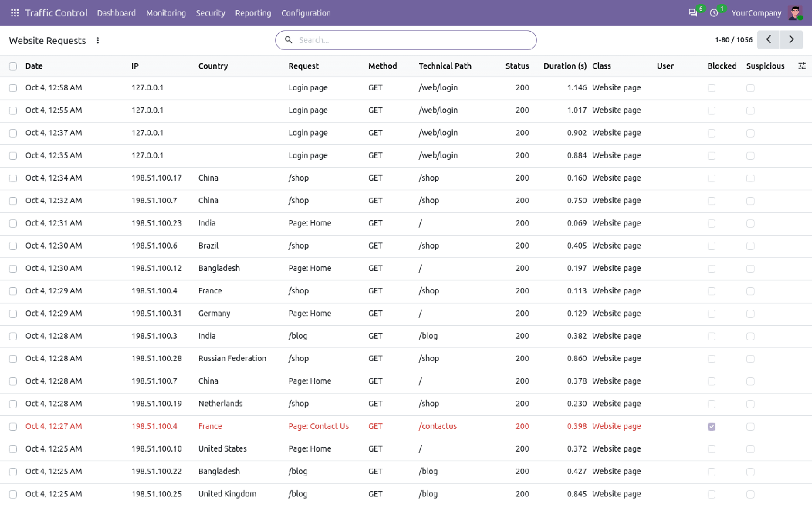The height and width of the screenshot is (508, 812).
Task: Click IP 198.51.100.12 cell
Action: 156,269
